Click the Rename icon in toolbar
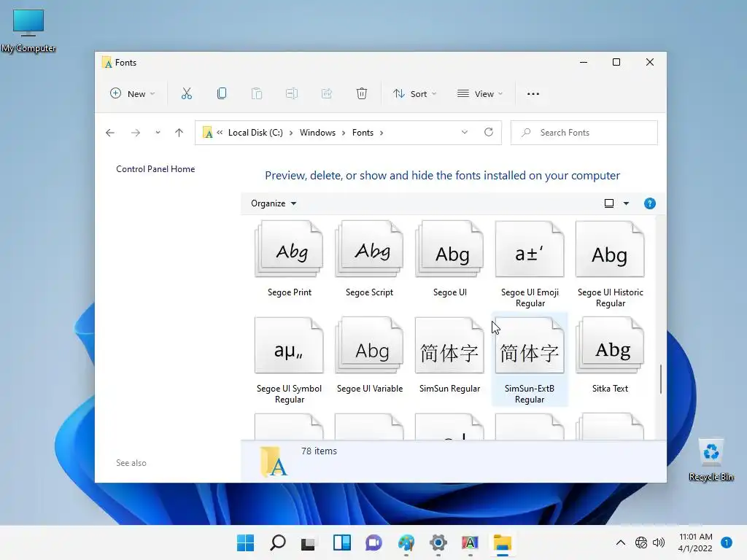This screenshot has width=747, height=560. point(292,93)
